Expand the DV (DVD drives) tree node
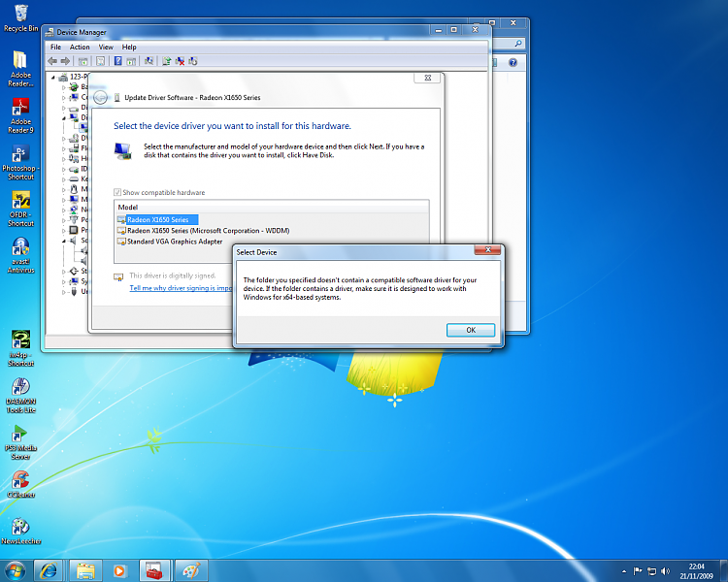Image resolution: width=728 pixels, height=582 pixels. click(x=64, y=139)
